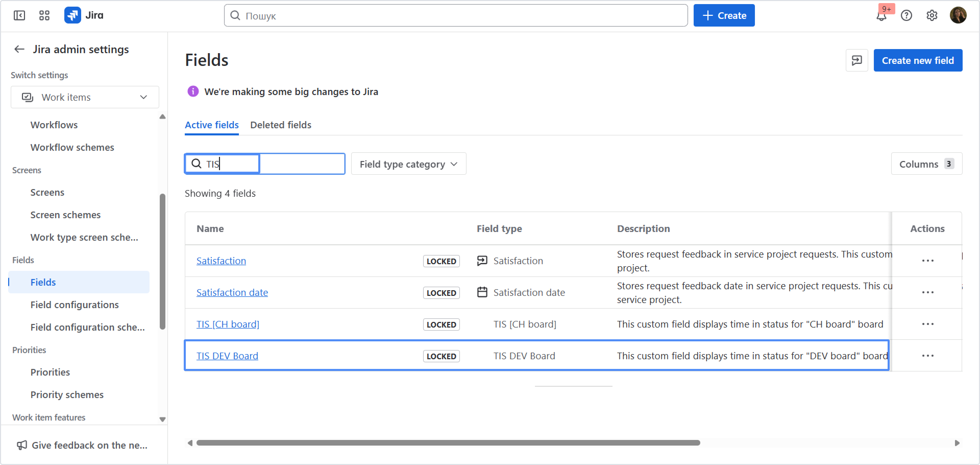Collapse the sidebar using the panel icon
980x465 pixels.
tap(19, 15)
